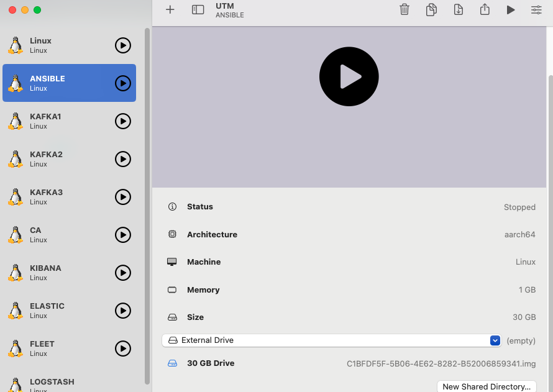This screenshot has width=553, height=392.
Task: Select the Linux VM in sidebar
Action: click(69, 45)
